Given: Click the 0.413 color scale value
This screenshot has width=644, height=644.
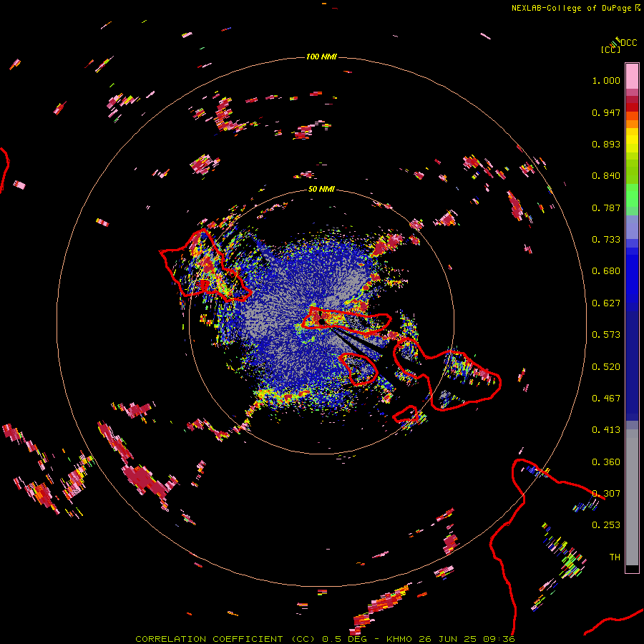Looking at the screenshot, I should 606,430.
